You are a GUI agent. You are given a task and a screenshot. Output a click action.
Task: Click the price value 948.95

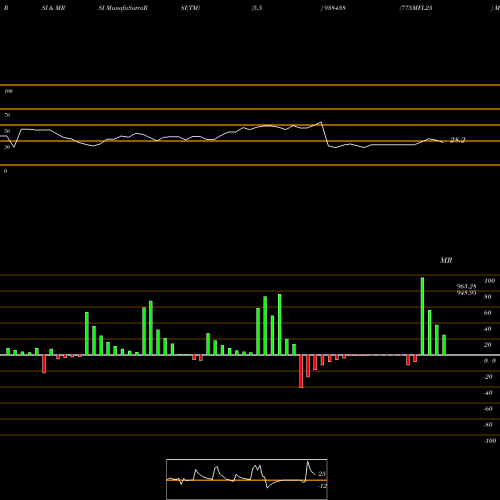click(x=466, y=293)
